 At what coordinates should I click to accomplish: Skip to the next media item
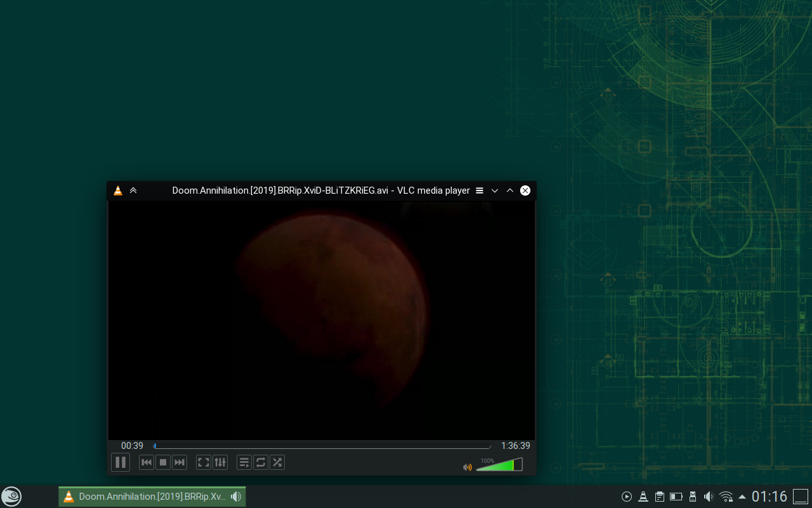(x=180, y=462)
